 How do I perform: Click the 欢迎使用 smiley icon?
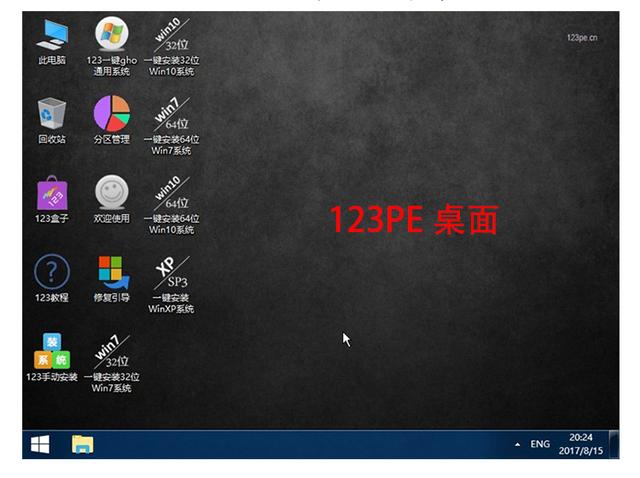point(111,200)
